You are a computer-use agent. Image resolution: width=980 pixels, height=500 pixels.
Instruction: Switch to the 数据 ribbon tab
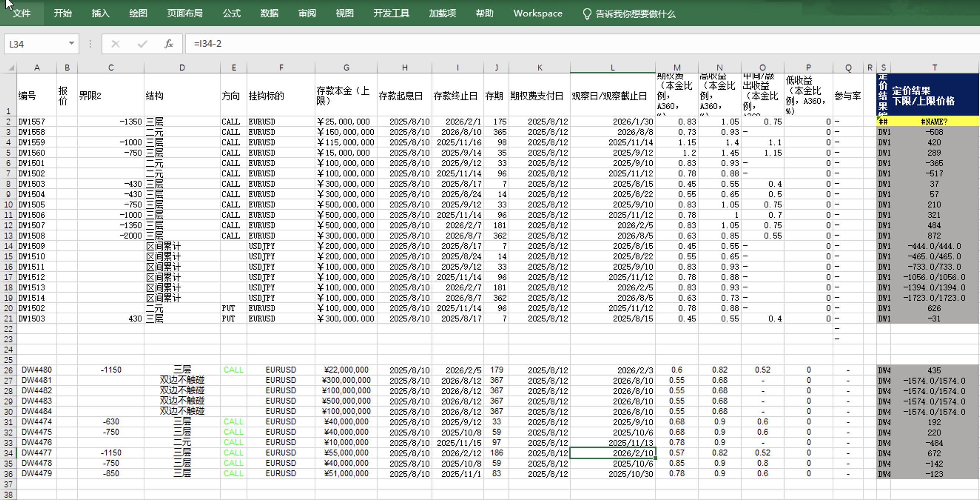269,13
